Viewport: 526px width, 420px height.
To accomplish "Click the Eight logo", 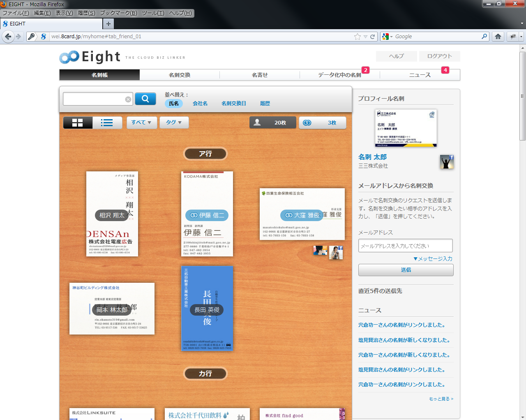I will 90,57.
